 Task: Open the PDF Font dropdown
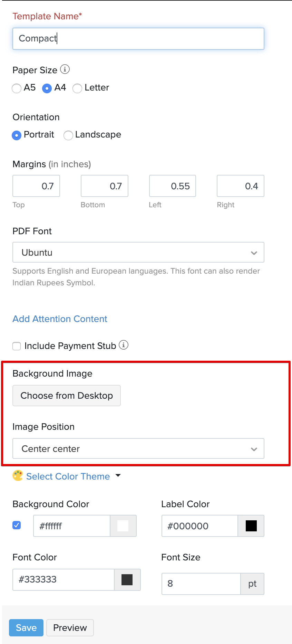[x=138, y=253]
